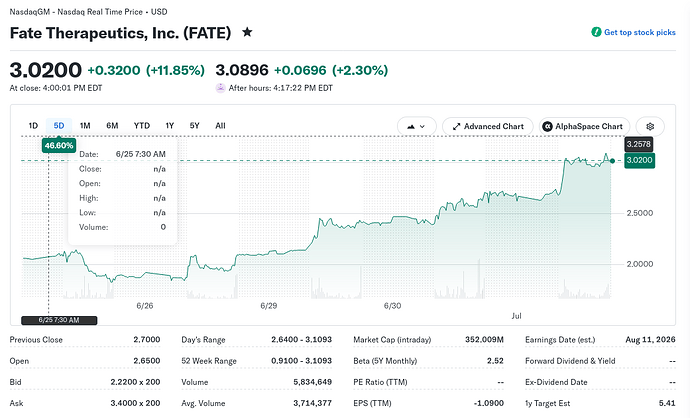Click the 6/30 date axis label
This screenshot has height=418, width=690.
tap(393, 306)
